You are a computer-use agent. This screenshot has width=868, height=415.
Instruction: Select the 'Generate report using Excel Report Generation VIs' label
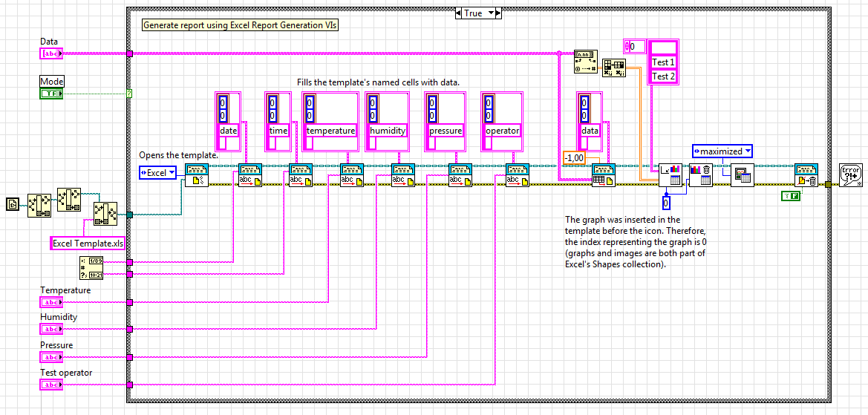(x=241, y=25)
